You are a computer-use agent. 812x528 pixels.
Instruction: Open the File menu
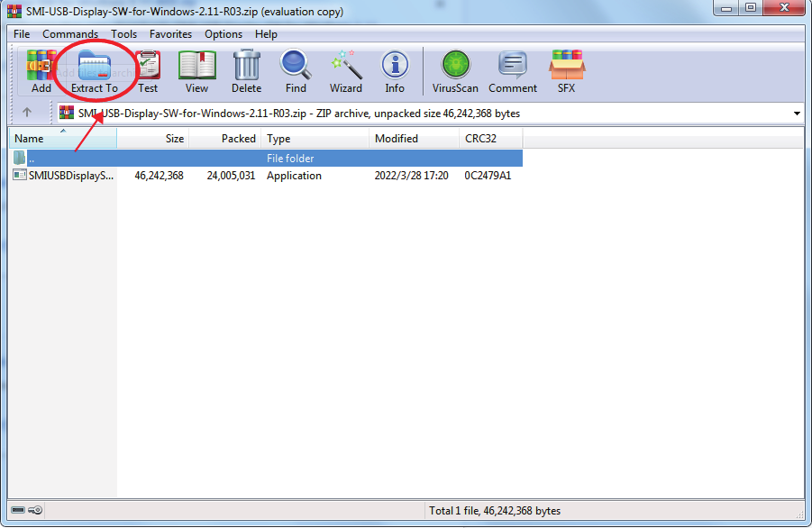(x=22, y=34)
